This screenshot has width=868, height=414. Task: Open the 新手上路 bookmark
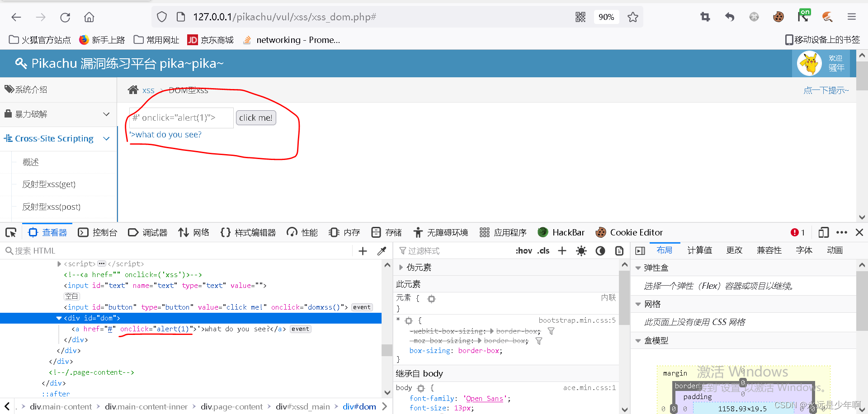102,40
